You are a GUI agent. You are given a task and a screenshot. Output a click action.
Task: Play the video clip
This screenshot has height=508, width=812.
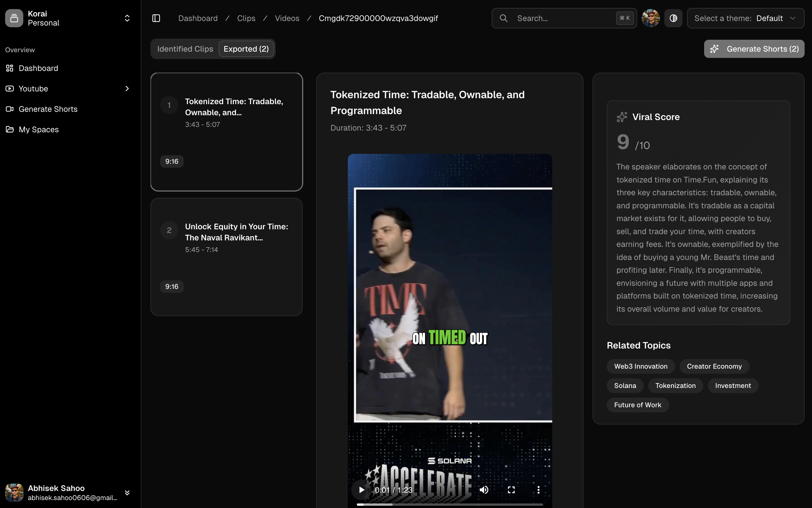point(361,490)
